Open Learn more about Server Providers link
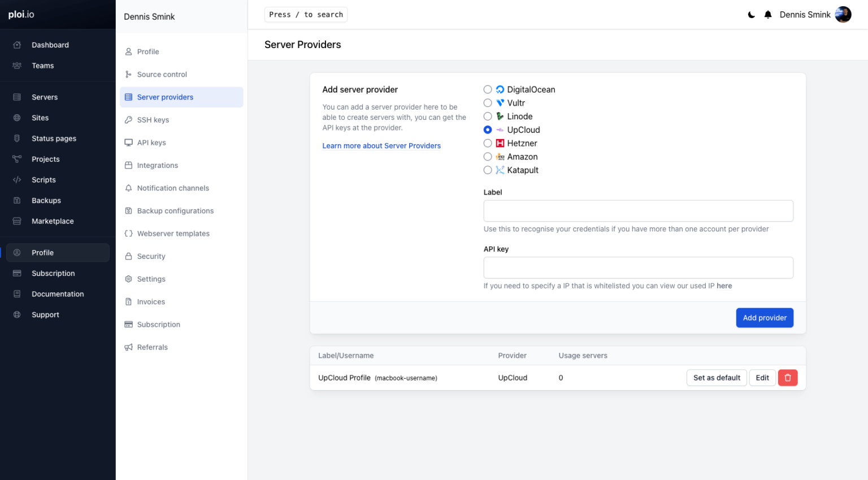 [x=381, y=146]
